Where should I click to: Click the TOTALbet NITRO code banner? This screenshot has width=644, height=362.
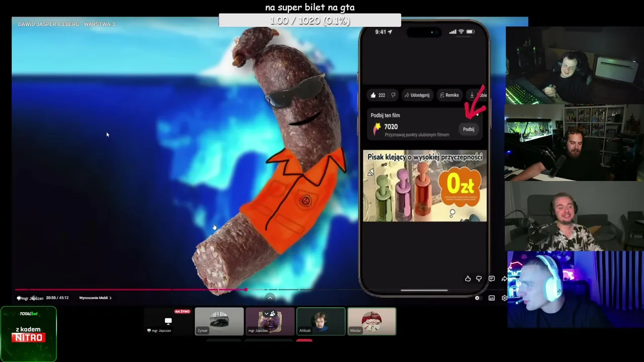point(29,334)
